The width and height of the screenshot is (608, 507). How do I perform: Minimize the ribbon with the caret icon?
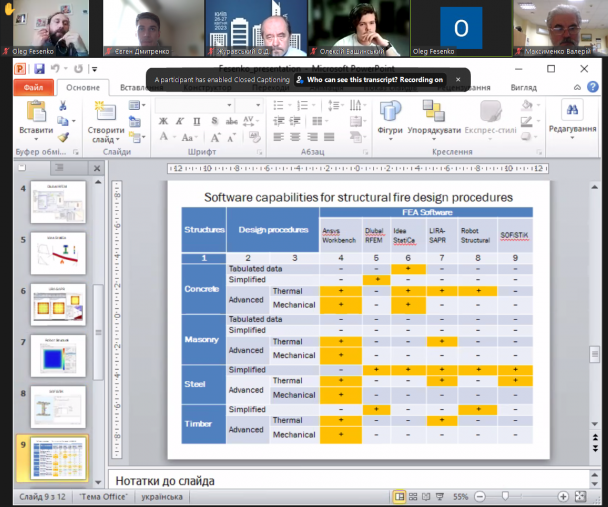577,87
